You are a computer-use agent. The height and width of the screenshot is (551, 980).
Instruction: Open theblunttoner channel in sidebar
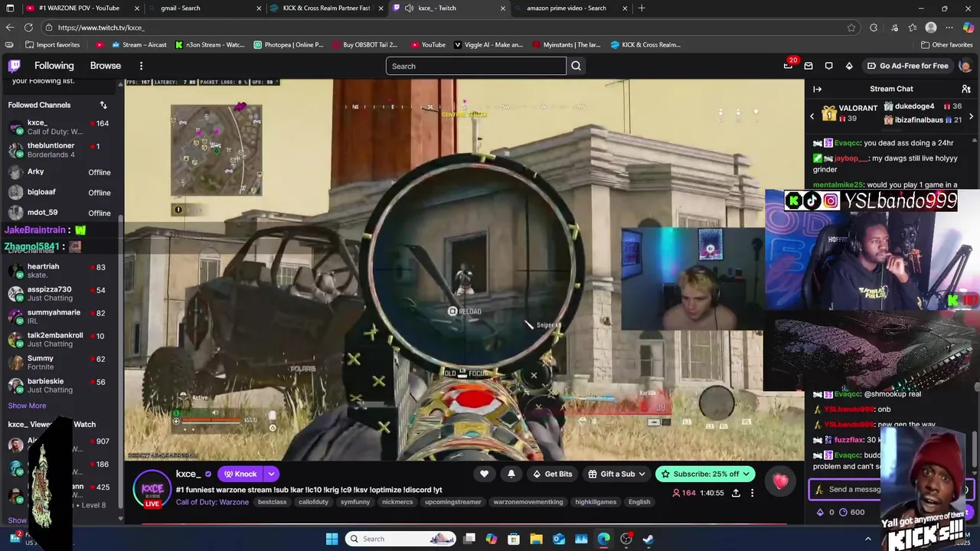click(x=61, y=149)
